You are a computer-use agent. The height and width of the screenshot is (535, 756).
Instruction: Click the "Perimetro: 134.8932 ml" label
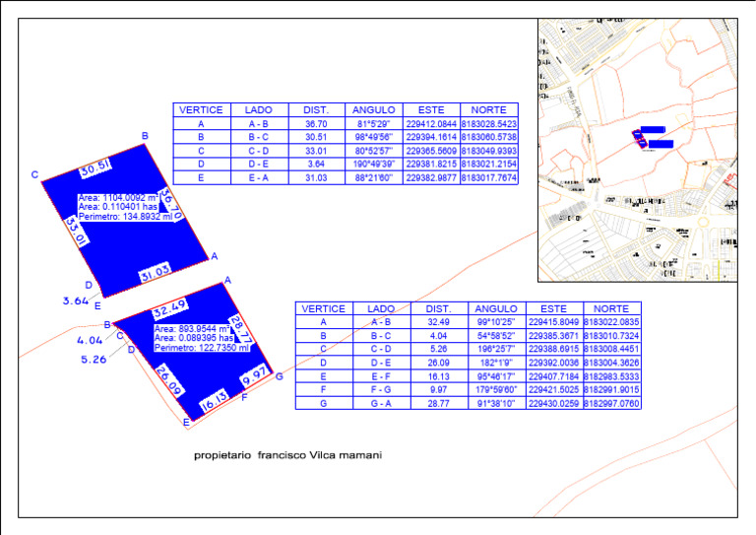[x=125, y=217]
